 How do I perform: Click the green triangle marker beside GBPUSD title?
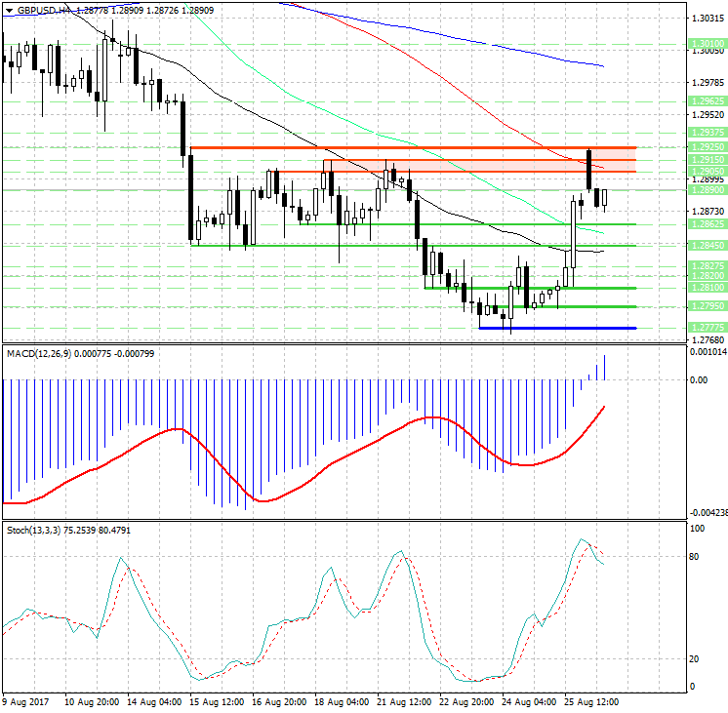pos(7,10)
